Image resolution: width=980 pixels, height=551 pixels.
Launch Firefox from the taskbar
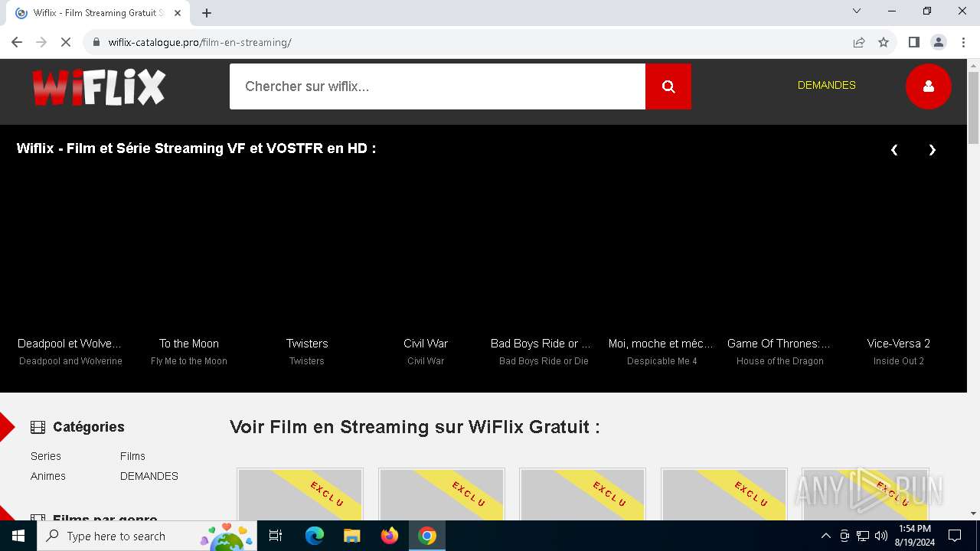[x=390, y=536]
